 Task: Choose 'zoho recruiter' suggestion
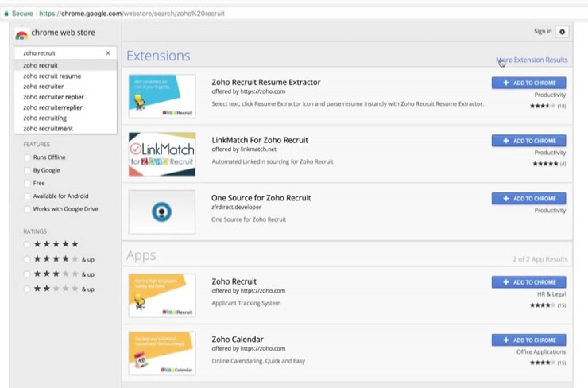[x=66, y=87]
